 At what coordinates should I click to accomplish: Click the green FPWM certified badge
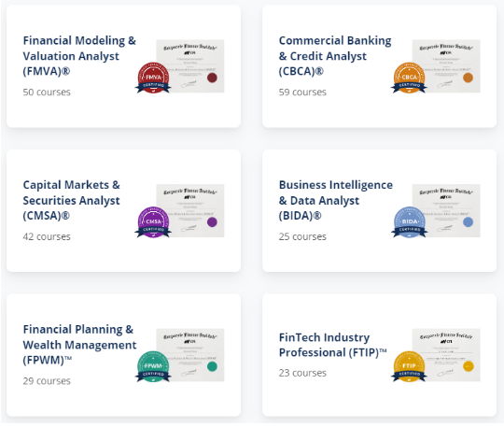click(153, 367)
